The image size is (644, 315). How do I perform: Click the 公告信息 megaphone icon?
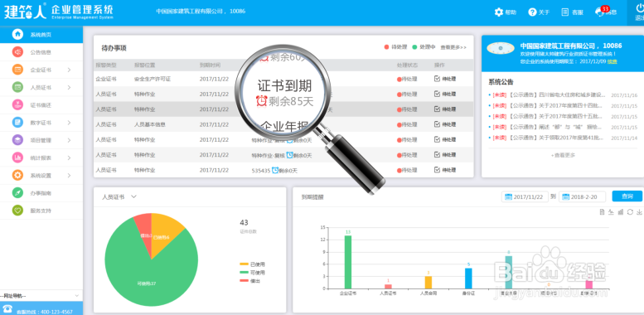tap(17, 52)
